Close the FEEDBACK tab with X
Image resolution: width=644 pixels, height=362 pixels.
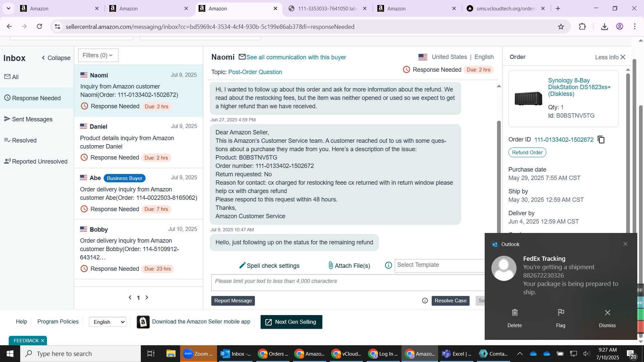point(43,341)
